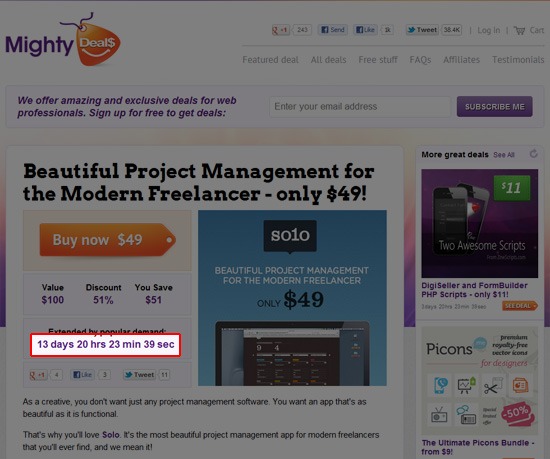The height and width of the screenshot is (459, 550).
Task: Click the See Deal button for PHP Scripts
Action: pos(519,306)
